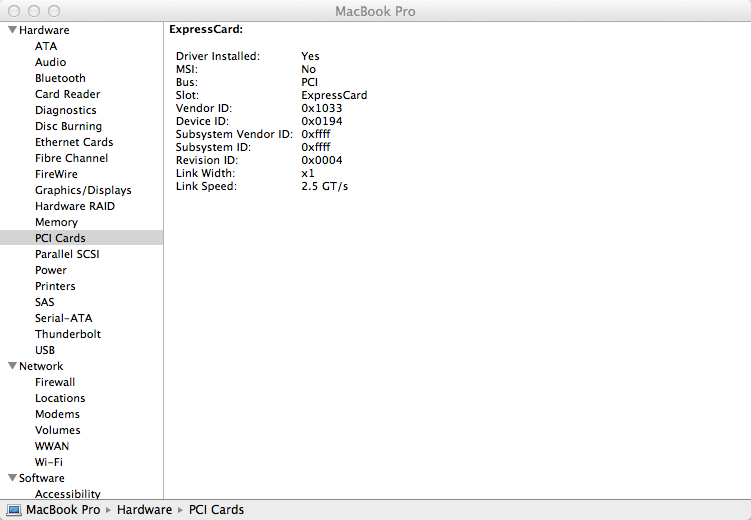
Task: Click the Bus value PCI
Action: (310, 82)
